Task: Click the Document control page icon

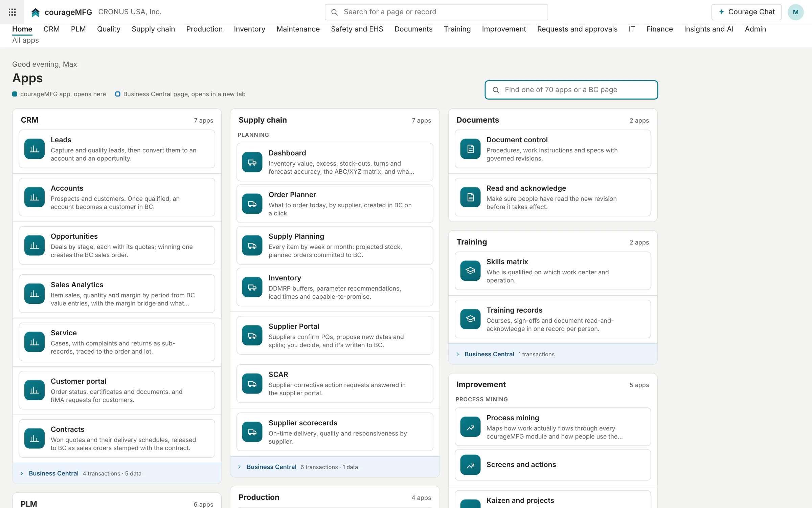Action: click(470, 149)
